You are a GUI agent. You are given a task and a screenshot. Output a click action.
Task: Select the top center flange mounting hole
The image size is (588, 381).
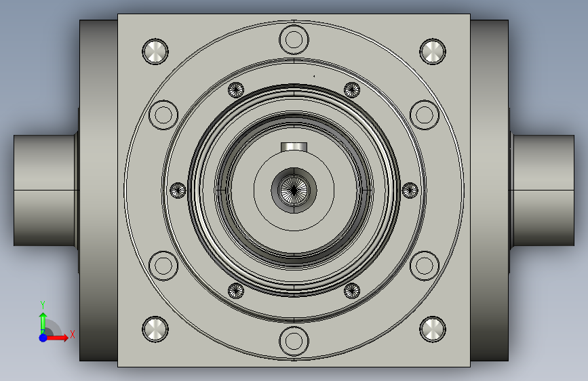294,40
